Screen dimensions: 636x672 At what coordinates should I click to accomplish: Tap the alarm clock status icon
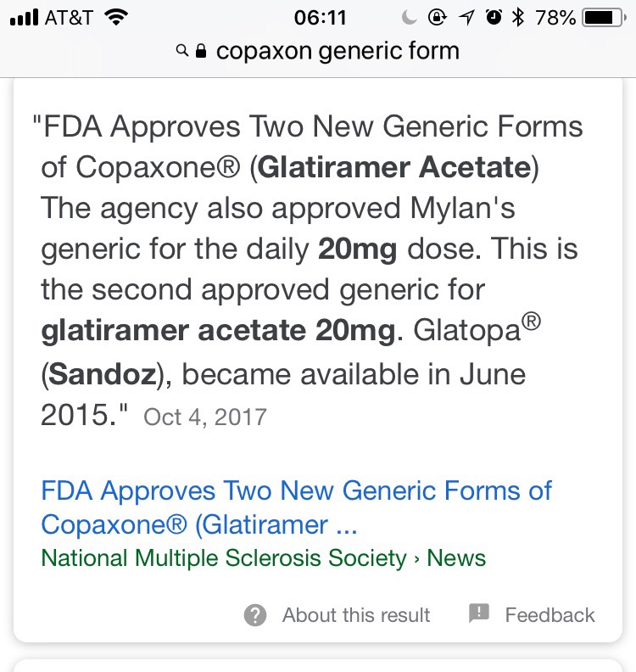point(494,17)
